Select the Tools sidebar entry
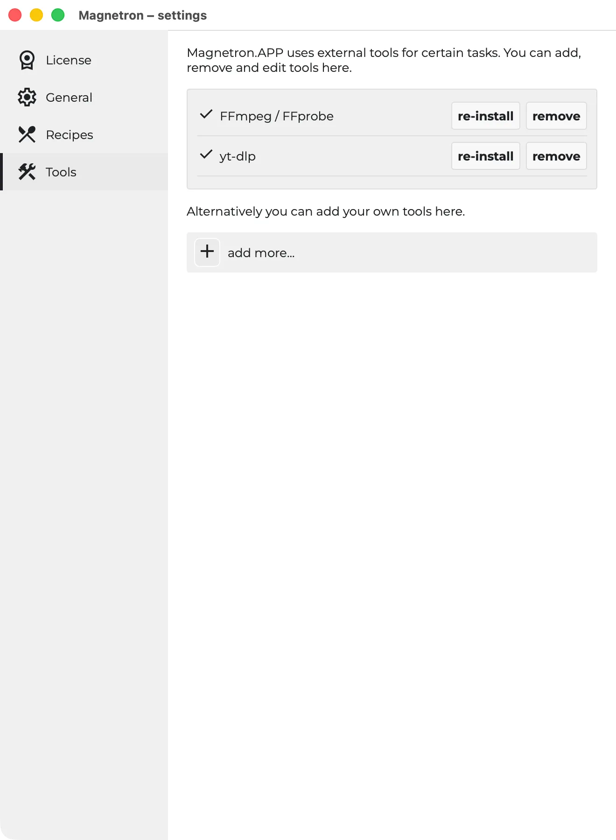Screen dimensions: 616x840 click(84, 172)
